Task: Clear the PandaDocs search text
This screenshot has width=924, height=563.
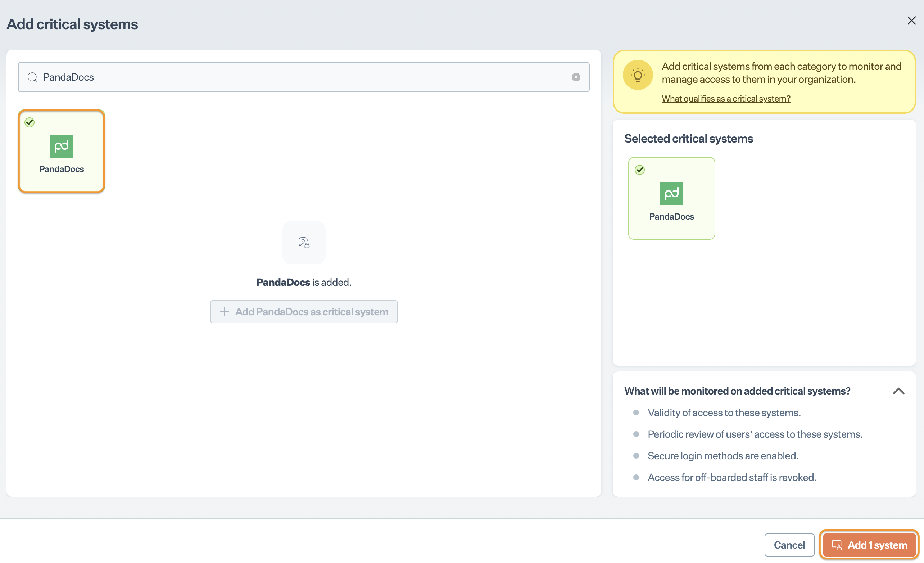Action: [576, 77]
